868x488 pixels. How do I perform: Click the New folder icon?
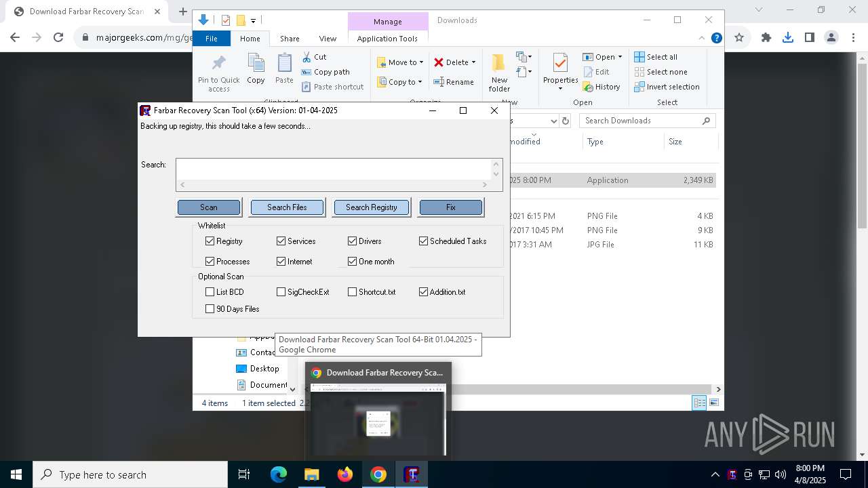coord(498,63)
